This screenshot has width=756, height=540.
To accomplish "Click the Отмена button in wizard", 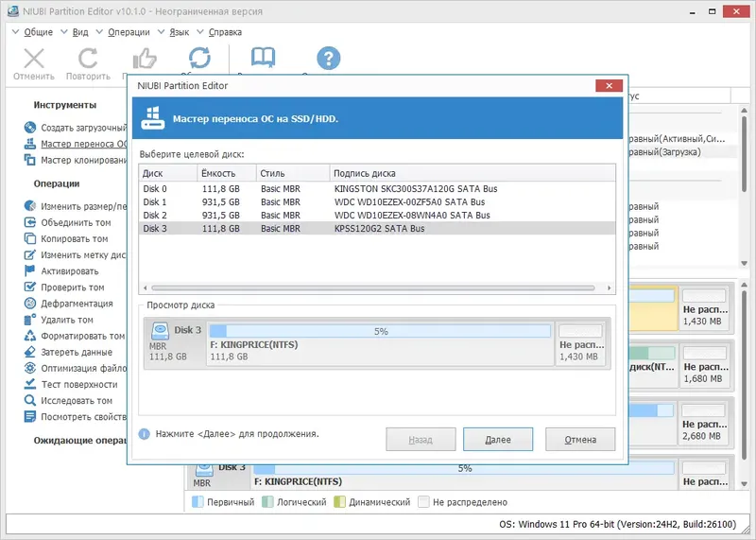I will pos(580,439).
